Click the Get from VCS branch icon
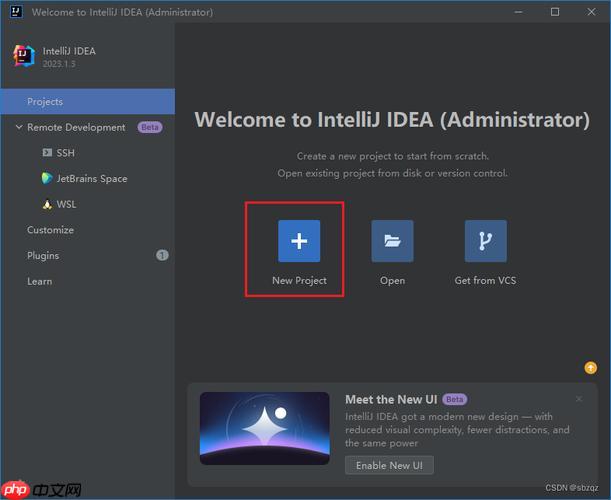Image resolution: width=611 pixels, height=500 pixels. click(x=486, y=241)
